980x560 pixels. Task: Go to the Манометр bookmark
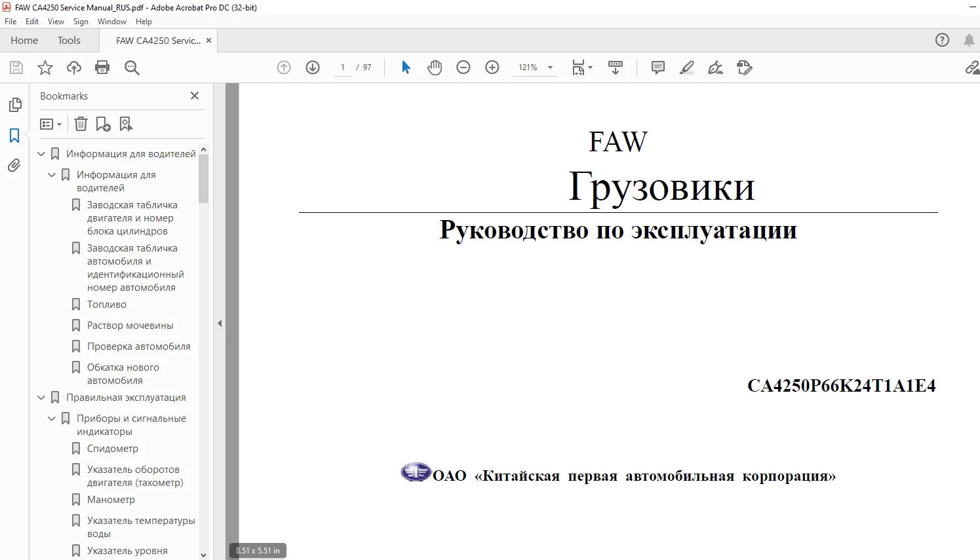[x=111, y=500]
